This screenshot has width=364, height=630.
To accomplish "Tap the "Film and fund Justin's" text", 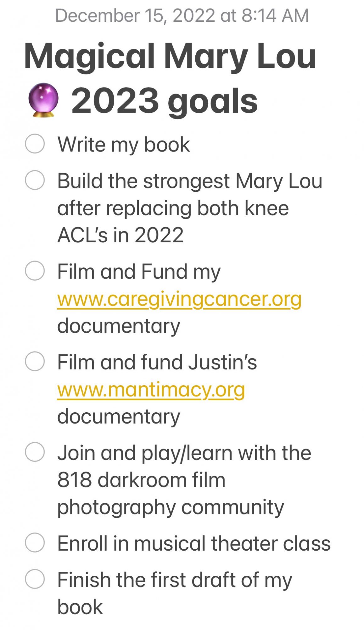I will tap(157, 362).
